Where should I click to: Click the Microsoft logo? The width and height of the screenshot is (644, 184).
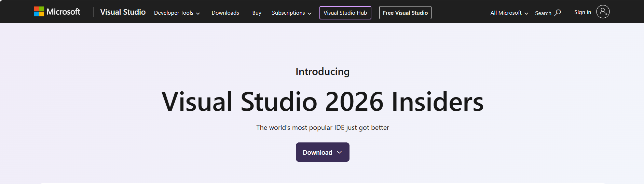pyautogui.click(x=57, y=12)
